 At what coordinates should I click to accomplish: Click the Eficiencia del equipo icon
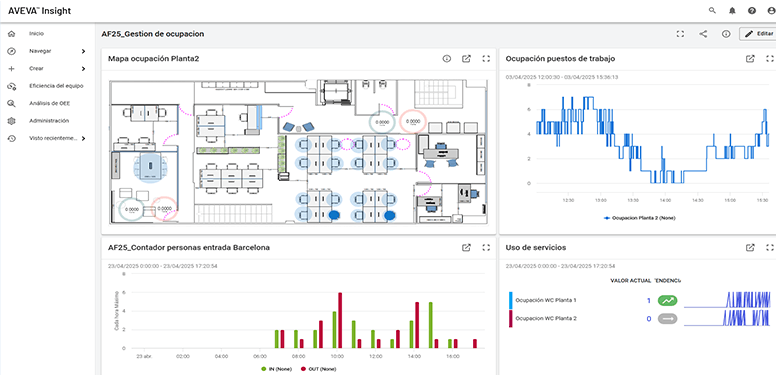point(12,86)
